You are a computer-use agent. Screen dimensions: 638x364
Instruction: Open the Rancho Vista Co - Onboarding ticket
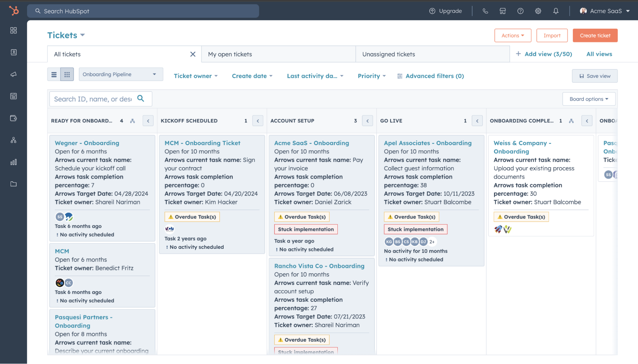pos(319,266)
